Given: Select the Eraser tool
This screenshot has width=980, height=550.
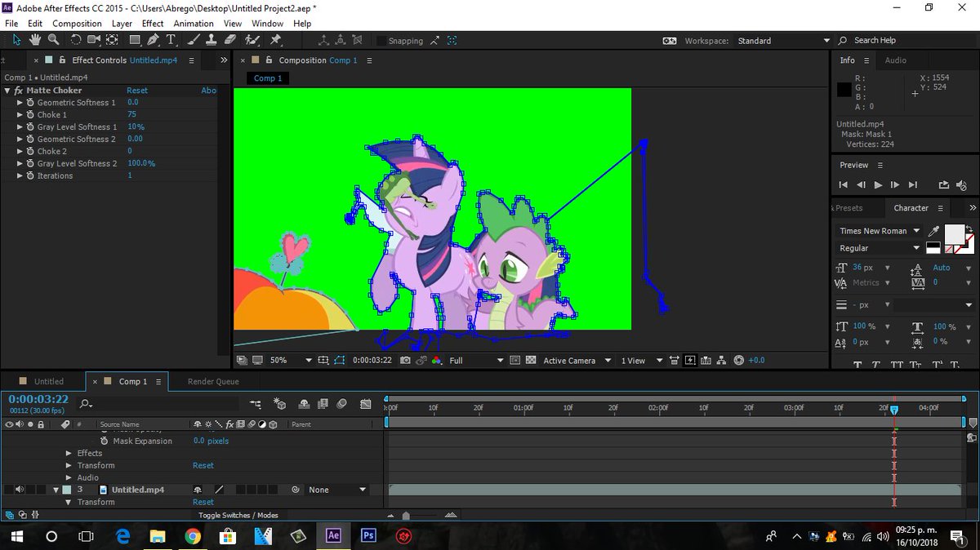Looking at the screenshot, I should (x=230, y=40).
